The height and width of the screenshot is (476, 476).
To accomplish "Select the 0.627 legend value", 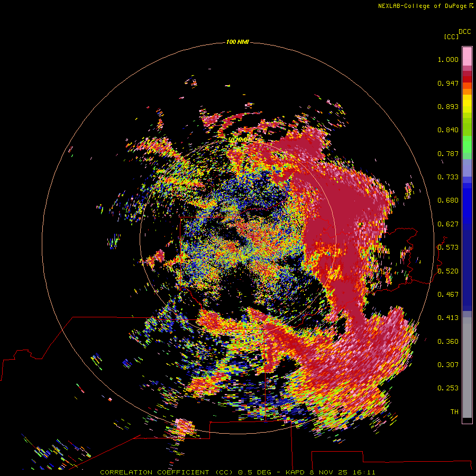I will [448, 224].
